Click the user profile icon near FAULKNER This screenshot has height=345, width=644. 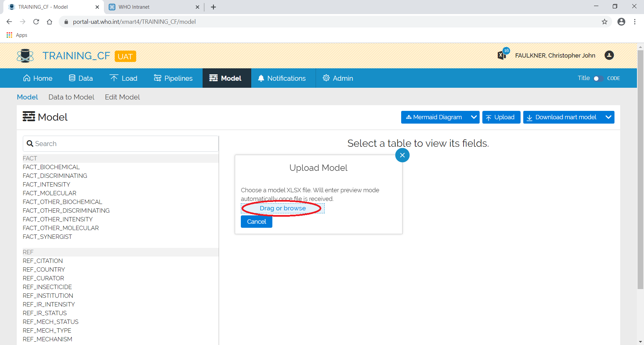click(x=609, y=55)
